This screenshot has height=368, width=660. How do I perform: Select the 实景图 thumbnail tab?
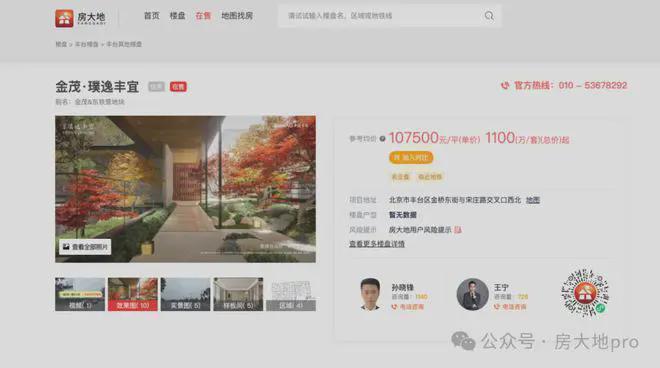click(185, 294)
